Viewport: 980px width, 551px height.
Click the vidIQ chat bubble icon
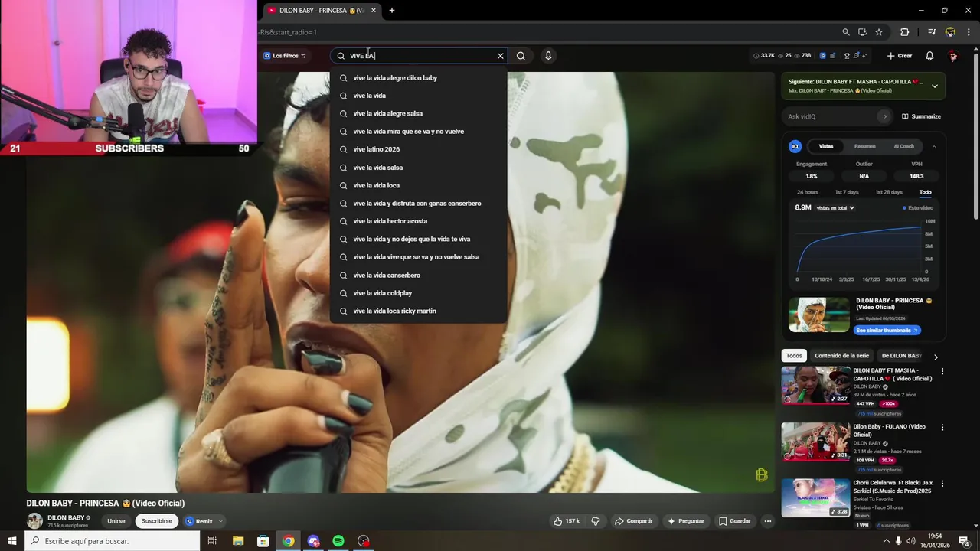[857, 56]
